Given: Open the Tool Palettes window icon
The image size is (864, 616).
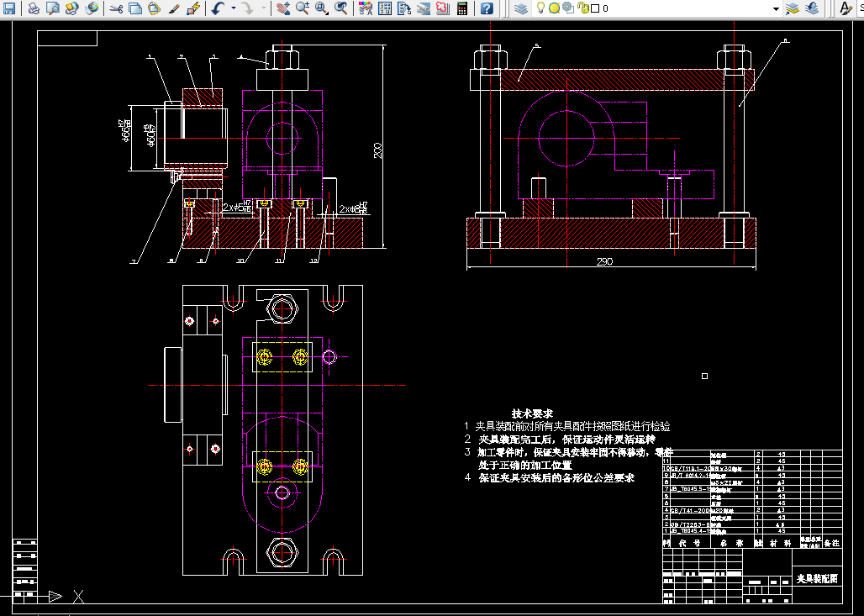Looking at the screenshot, I should tap(404, 8).
